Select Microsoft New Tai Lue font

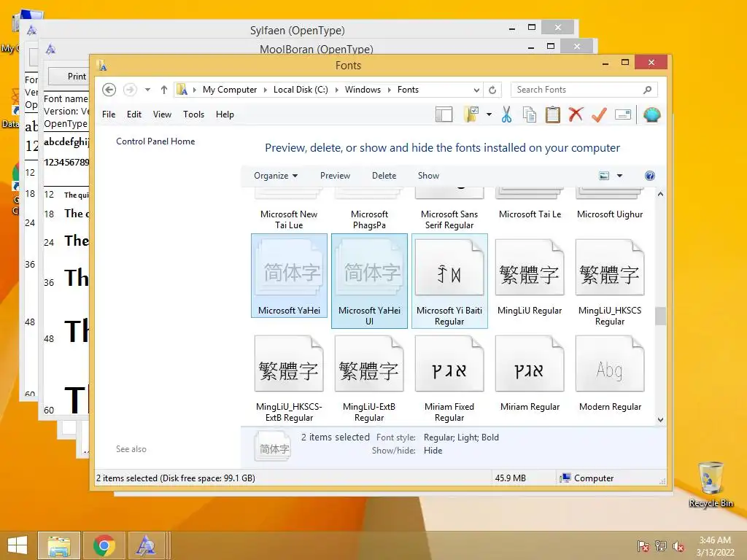pyautogui.click(x=289, y=219)
